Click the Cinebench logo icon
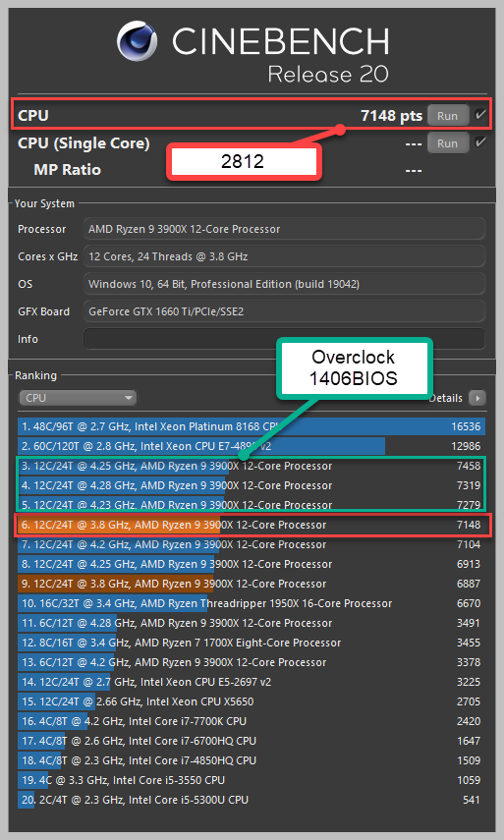The image size is (504, 840). pos(139,41)
